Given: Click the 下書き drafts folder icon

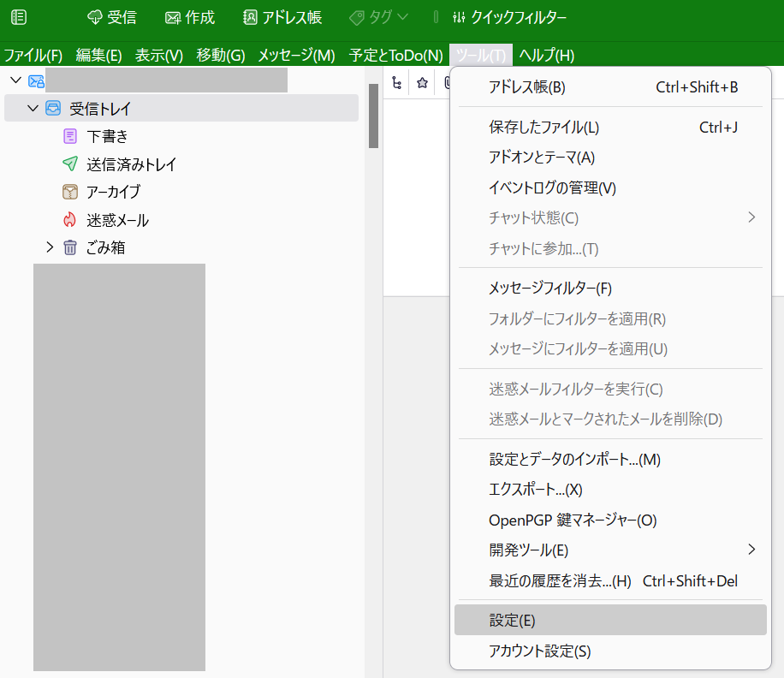Looking at the screenshot, I should click(69, 135).
